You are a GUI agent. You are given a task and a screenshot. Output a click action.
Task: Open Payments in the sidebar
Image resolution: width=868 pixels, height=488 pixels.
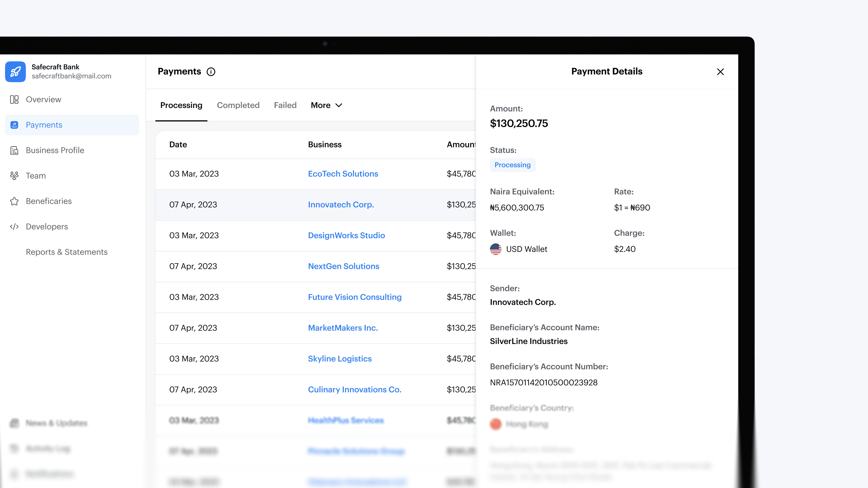click(72, 125)
